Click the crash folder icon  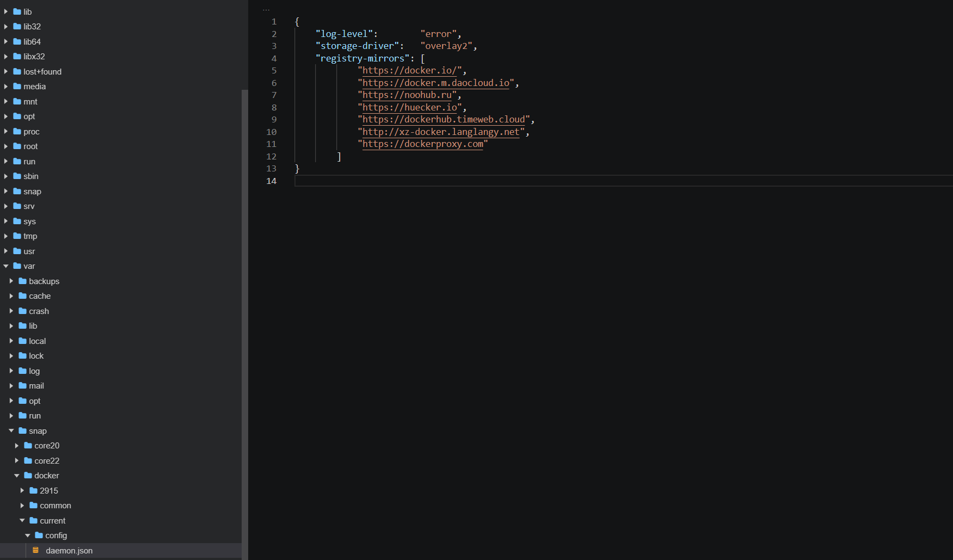(22, 311)
